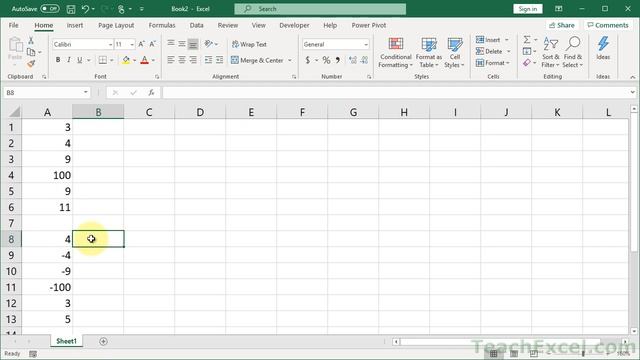Screen dimensions: 640x360
Task: Click the Orientation text angle icon
Action: point(209,44)
